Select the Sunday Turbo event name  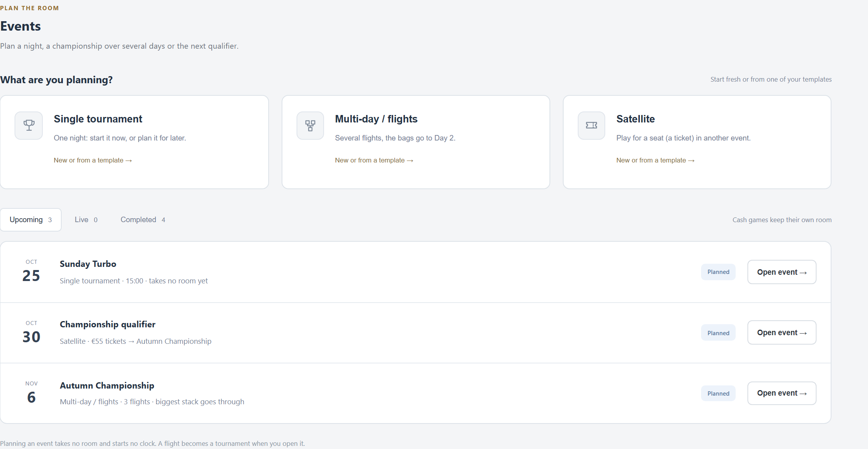coord(88,264)
